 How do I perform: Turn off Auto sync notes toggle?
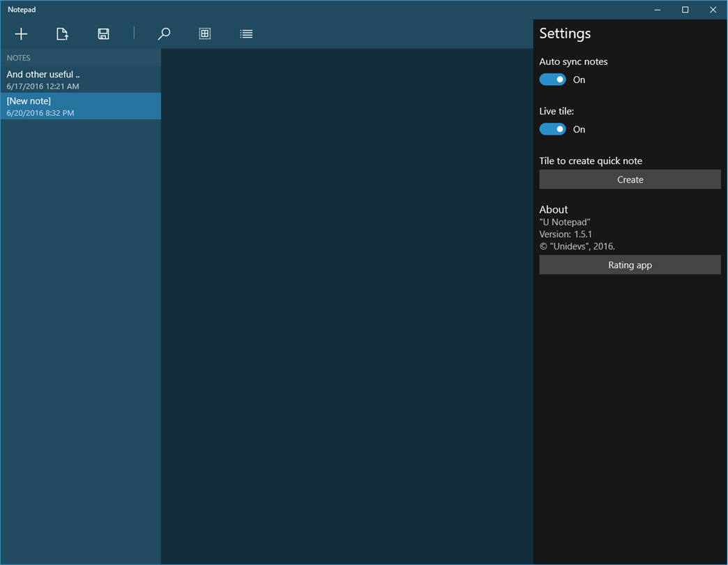click(552, 80)
